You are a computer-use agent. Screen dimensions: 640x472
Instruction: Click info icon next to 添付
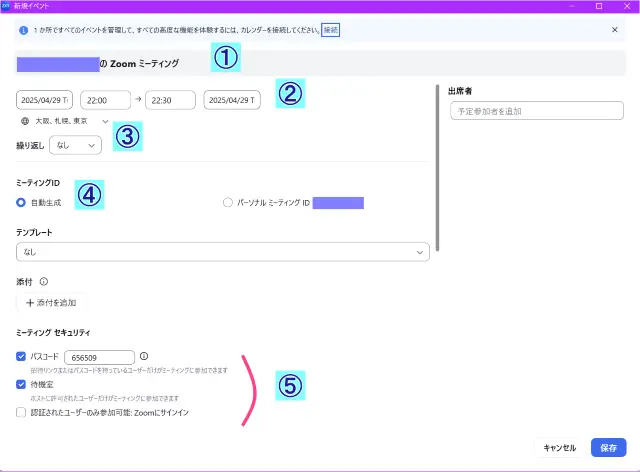pyautogui.click(x=44, y=282)
